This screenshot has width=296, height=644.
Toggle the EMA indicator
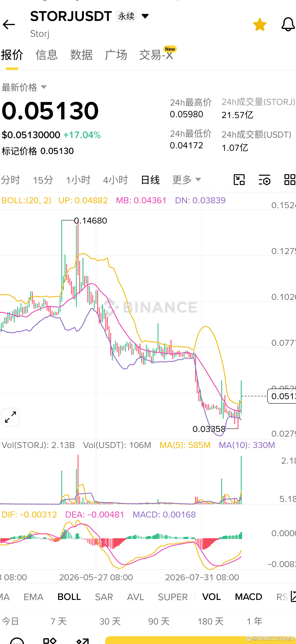click(33, 597)
